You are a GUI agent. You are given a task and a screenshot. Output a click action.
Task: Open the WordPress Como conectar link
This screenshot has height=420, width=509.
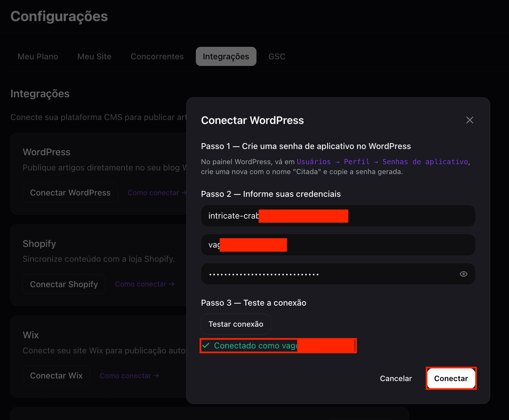157,193
